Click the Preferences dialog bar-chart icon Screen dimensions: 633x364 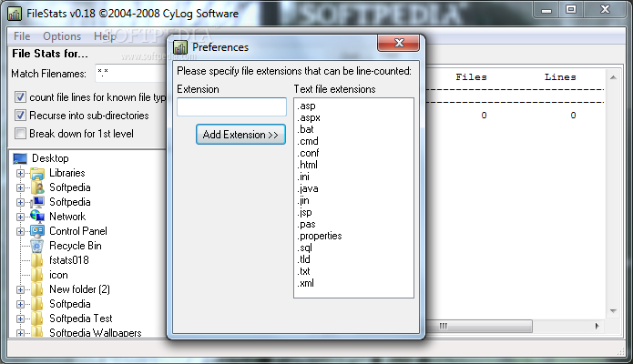coord(180,47)
